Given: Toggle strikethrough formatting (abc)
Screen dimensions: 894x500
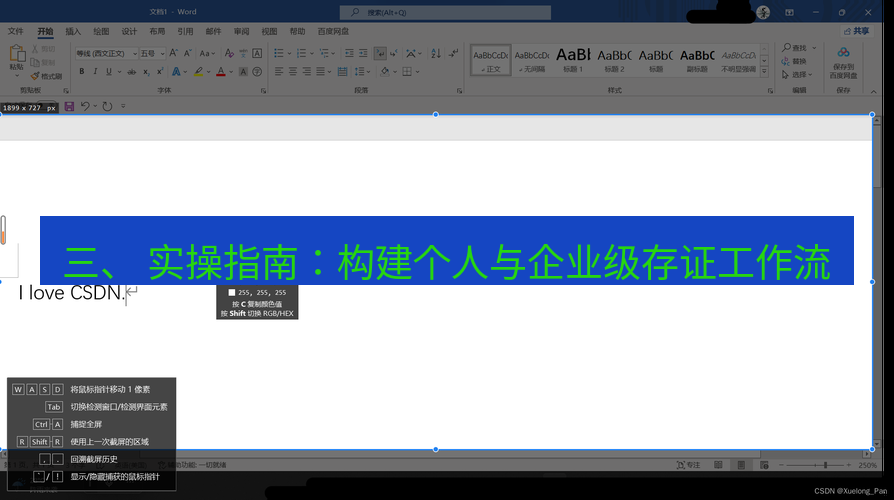Looking at the screenshot, I should (x=132, y=71).
